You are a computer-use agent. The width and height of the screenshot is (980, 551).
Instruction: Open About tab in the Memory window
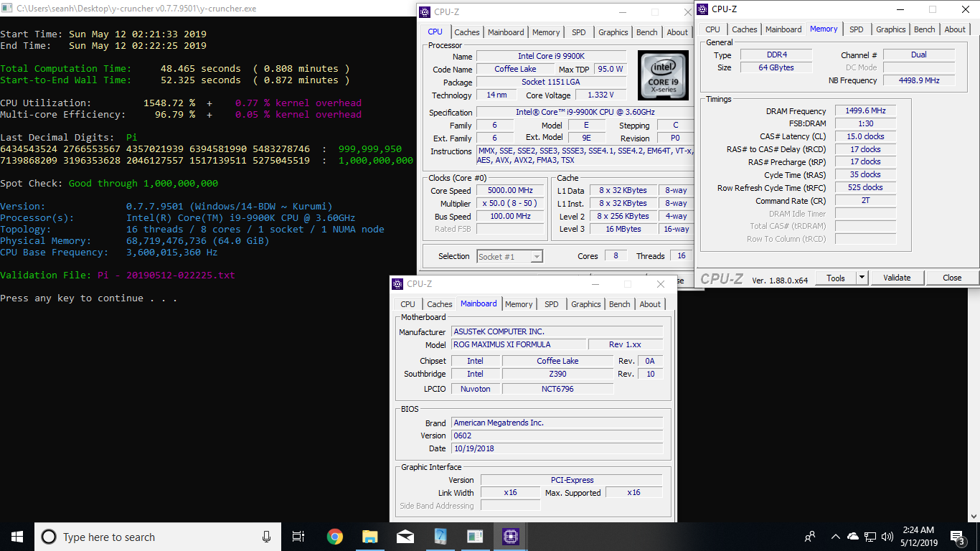955,29
